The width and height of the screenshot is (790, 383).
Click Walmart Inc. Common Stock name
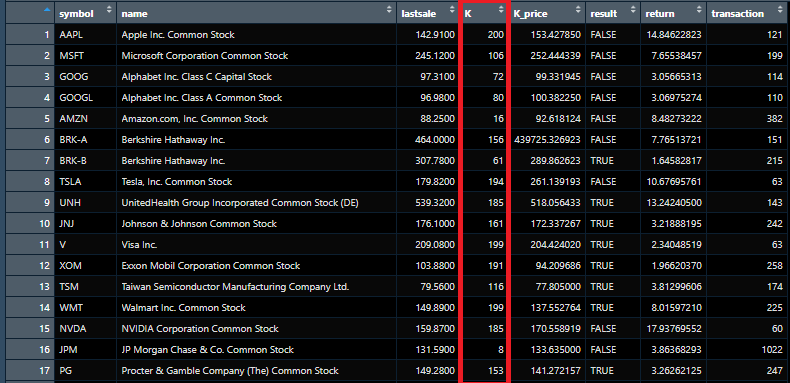coord(183,308)
